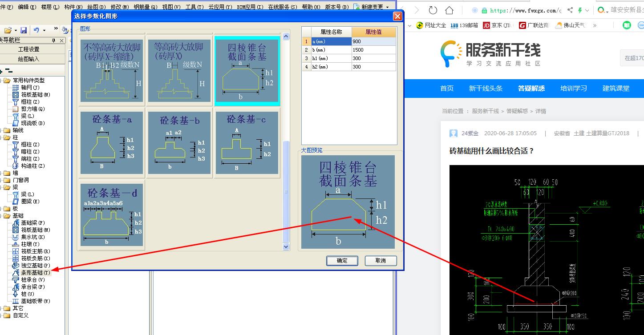644x335 pixels.
Task: Click the open folder toolbar icon
Action: pos(8,30)
